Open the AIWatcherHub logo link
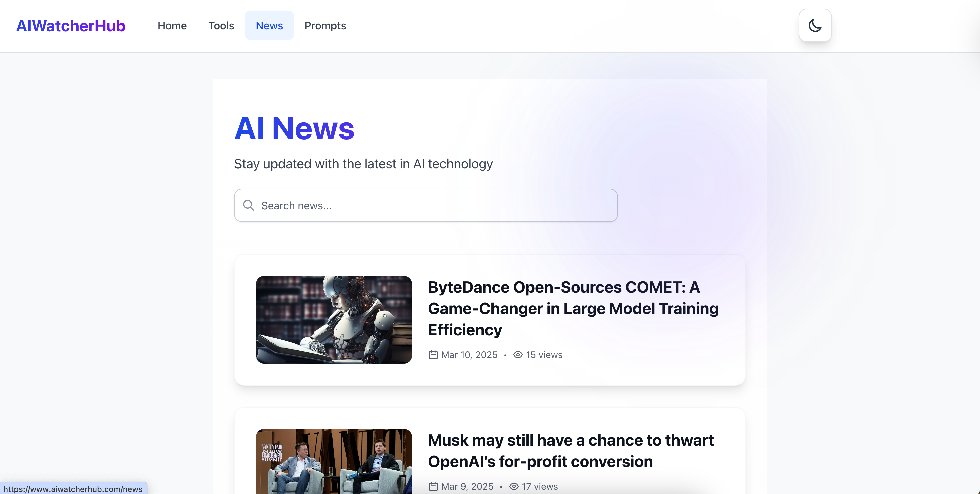The width and height of the screenshot is (980, 494). coord(71,25)
